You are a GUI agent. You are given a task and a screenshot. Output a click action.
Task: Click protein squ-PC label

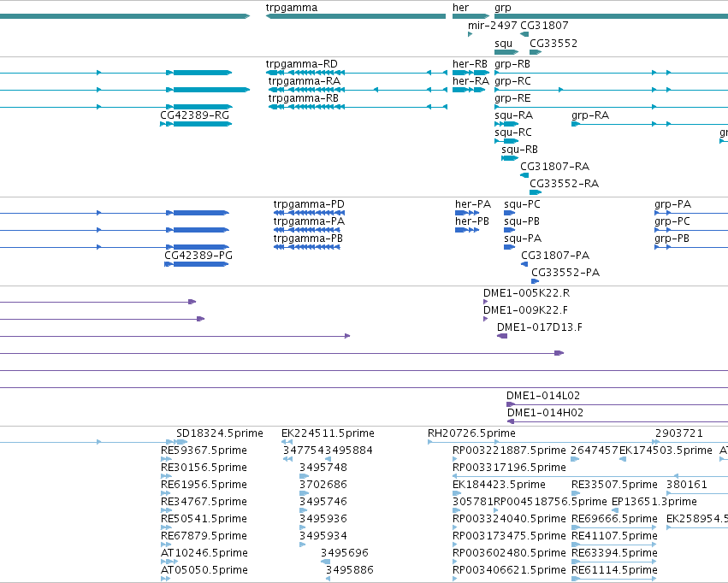click(523, 204)
